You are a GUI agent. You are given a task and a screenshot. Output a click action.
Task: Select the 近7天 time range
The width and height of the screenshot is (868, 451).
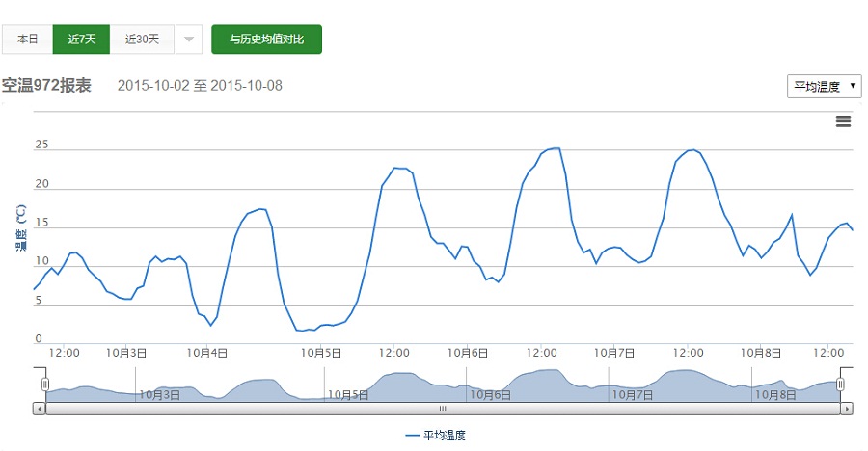[81, 40]
